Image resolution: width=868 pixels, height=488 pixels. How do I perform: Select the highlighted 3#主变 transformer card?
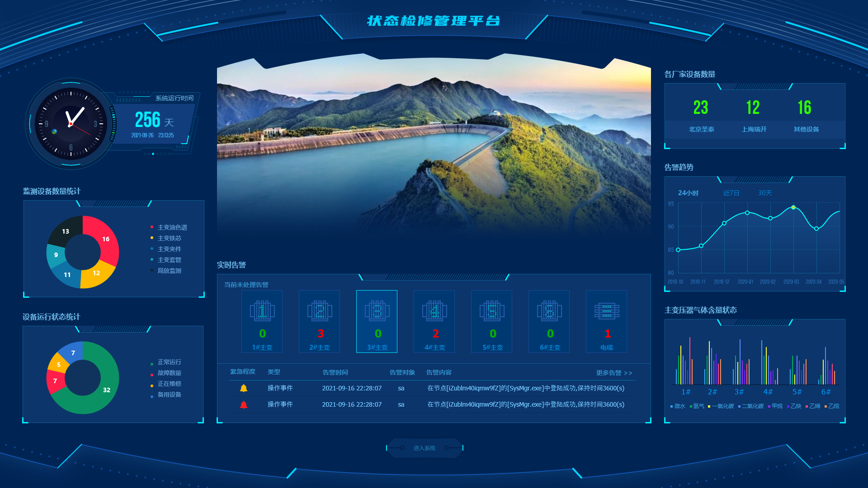[x=377, y=321]
